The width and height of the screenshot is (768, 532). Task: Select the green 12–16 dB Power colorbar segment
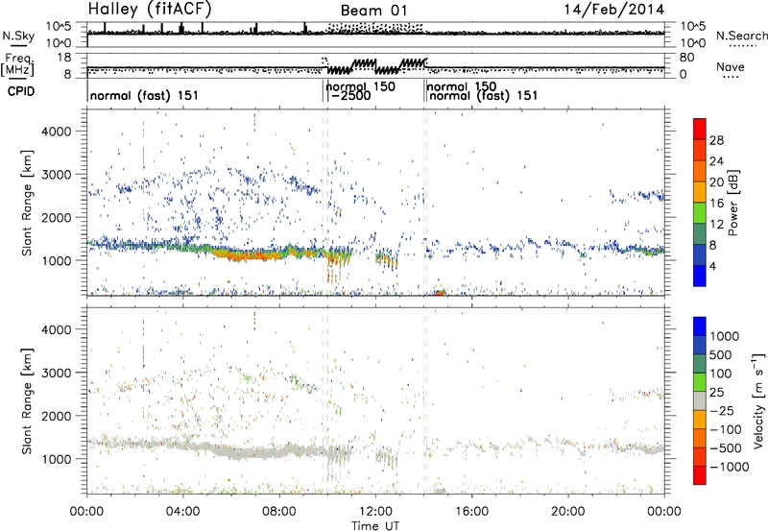[x=700, y=213]
